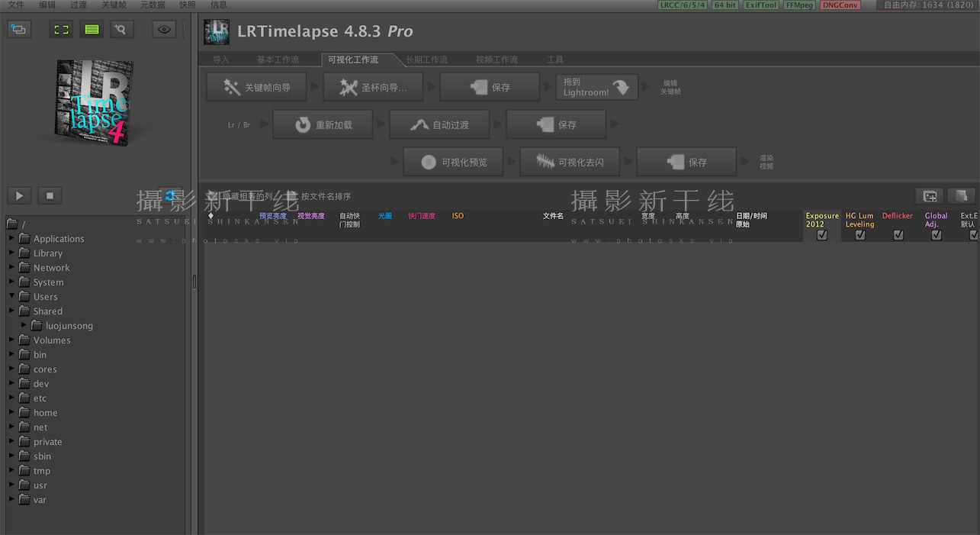Click the 关键帧向导 wizard button
Image resolution: width=980 pixels, height=535 pixels.
pyautogui.click(x=256, y=87)
